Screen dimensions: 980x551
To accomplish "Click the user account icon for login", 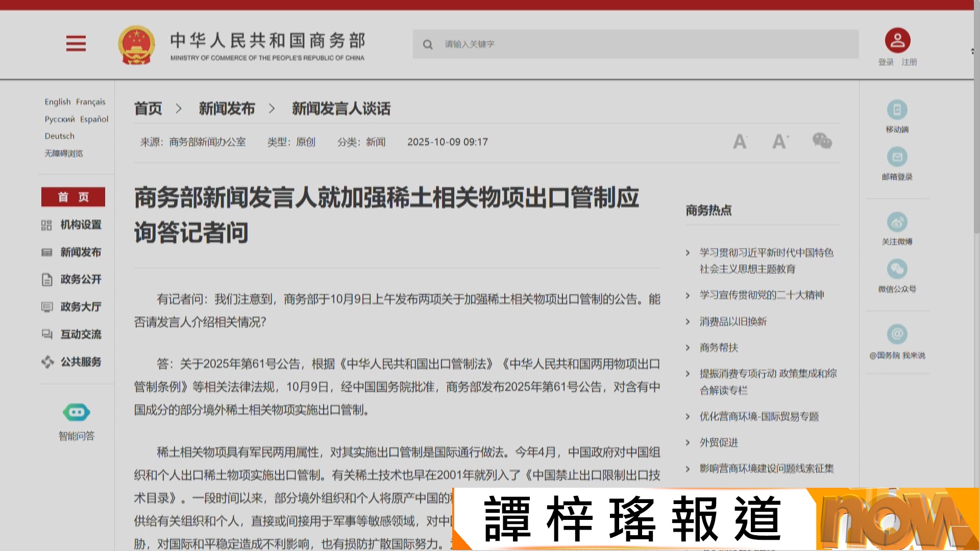I will click(898, 40).
